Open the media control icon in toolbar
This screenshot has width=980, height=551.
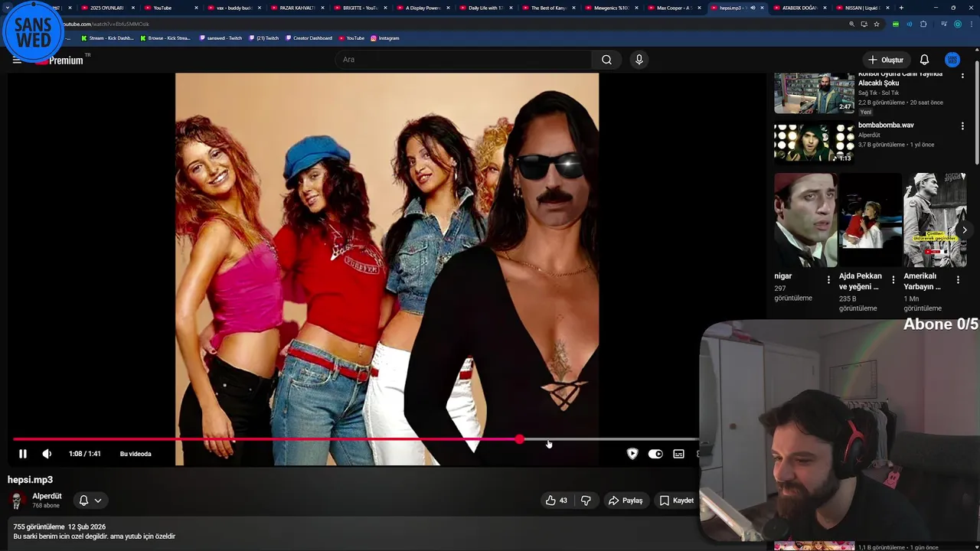click(944, 24)
